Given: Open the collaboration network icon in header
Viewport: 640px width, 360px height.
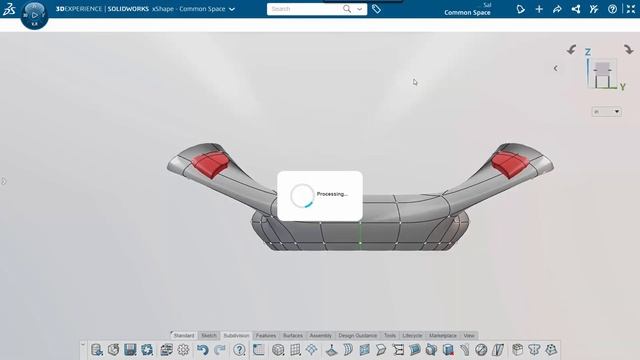Looking at the screenshot, I should click(576, 9).
